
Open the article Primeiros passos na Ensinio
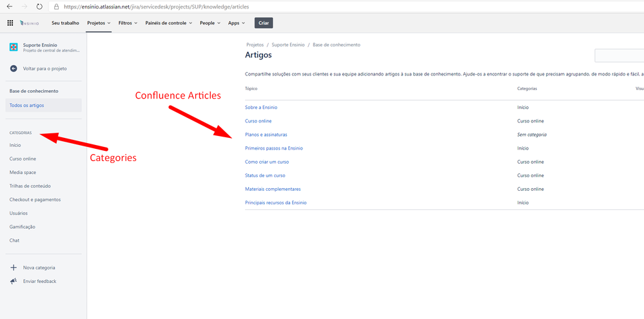274,148
